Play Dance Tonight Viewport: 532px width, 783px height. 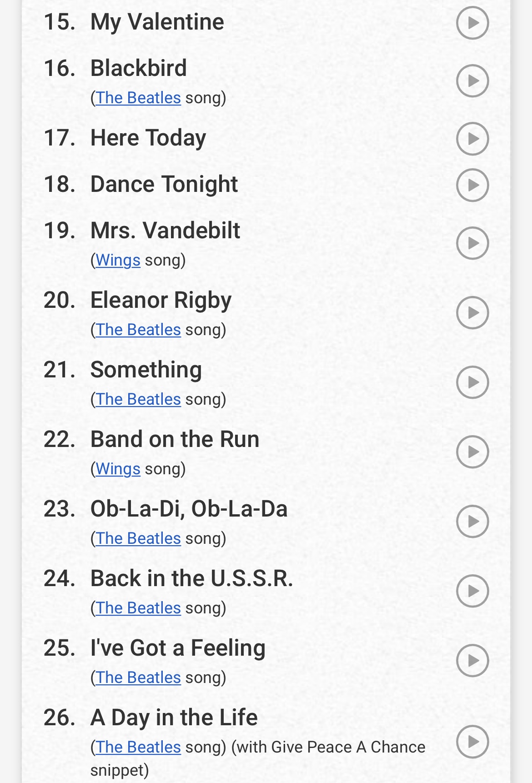click(472, 185)
